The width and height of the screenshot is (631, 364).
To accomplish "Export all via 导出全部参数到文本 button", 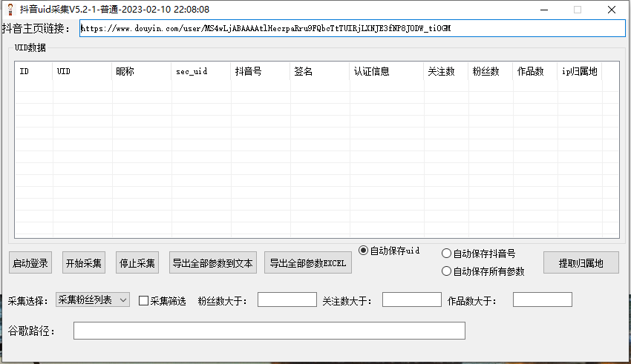I will 213,263.
